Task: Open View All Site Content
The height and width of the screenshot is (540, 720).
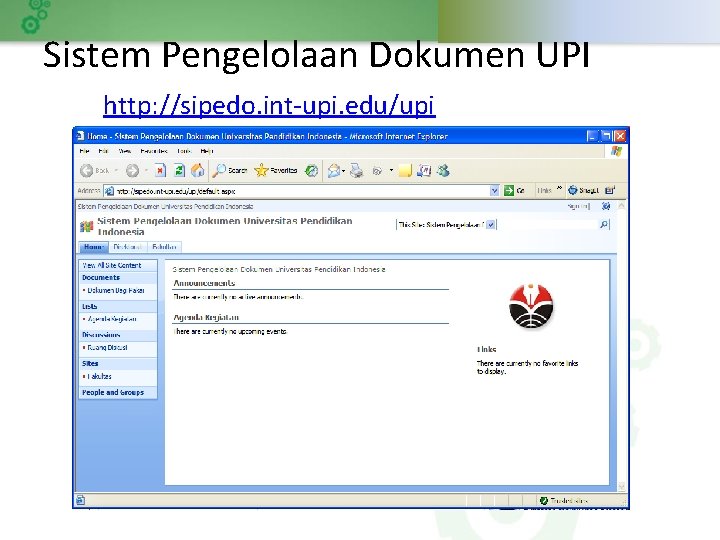Action: point(112,265)
